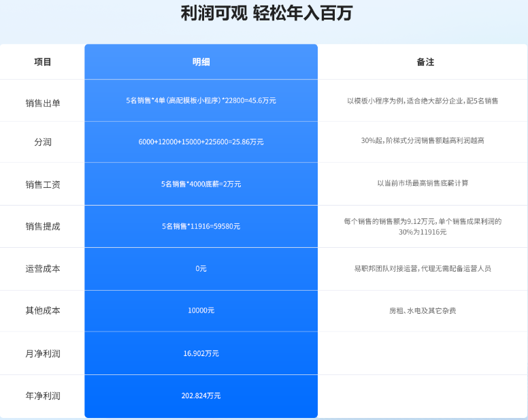Click the note about 以模板小程序为例

(x=423, y=101)
